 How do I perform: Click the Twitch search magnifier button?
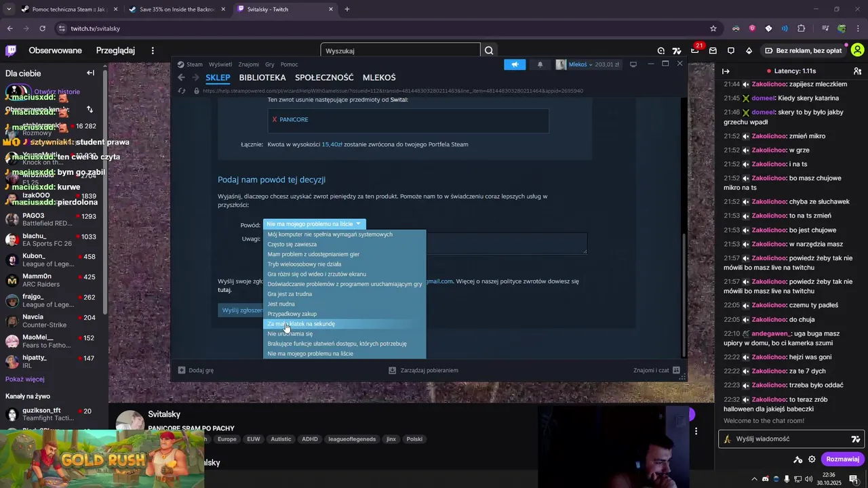[x=489, y=50]
